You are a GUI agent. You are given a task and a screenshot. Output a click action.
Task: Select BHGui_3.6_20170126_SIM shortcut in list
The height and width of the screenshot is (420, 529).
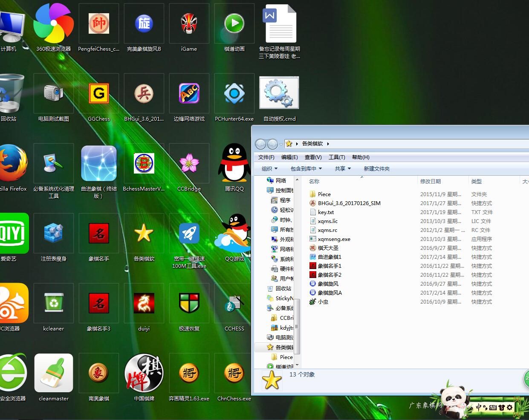(x=345, y=203)
